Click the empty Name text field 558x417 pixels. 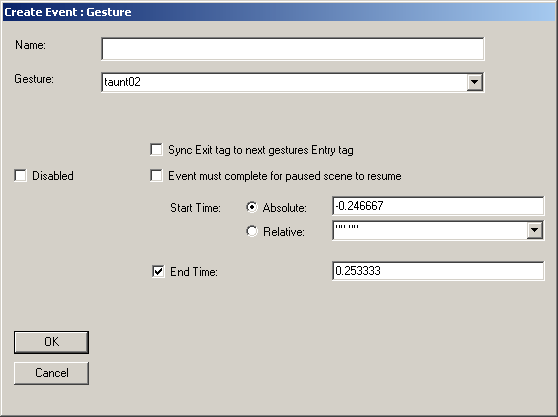(x=293, y=49)
